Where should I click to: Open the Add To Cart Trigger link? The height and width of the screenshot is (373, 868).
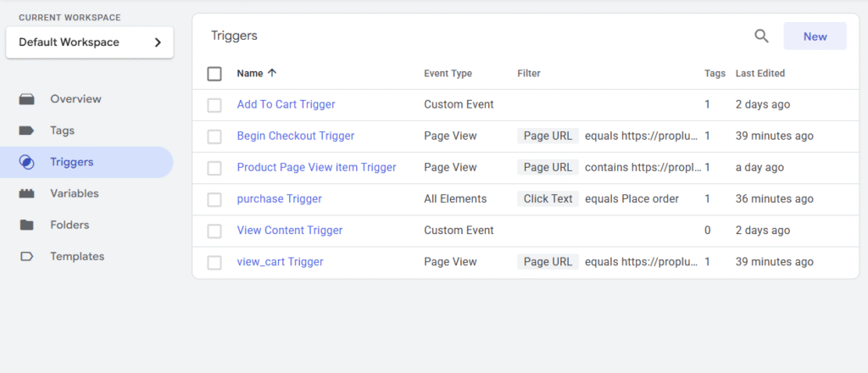[x=286, y=104]
